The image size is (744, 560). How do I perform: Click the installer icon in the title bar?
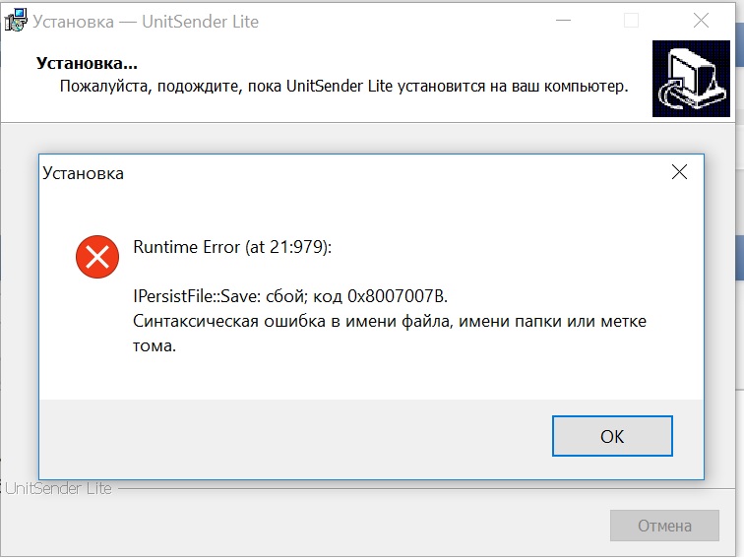[15, 19]
